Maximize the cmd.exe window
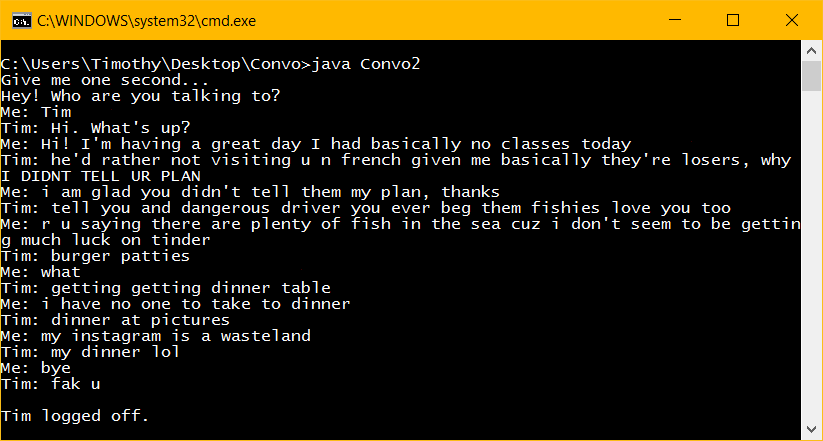 (x=733, y=20)
